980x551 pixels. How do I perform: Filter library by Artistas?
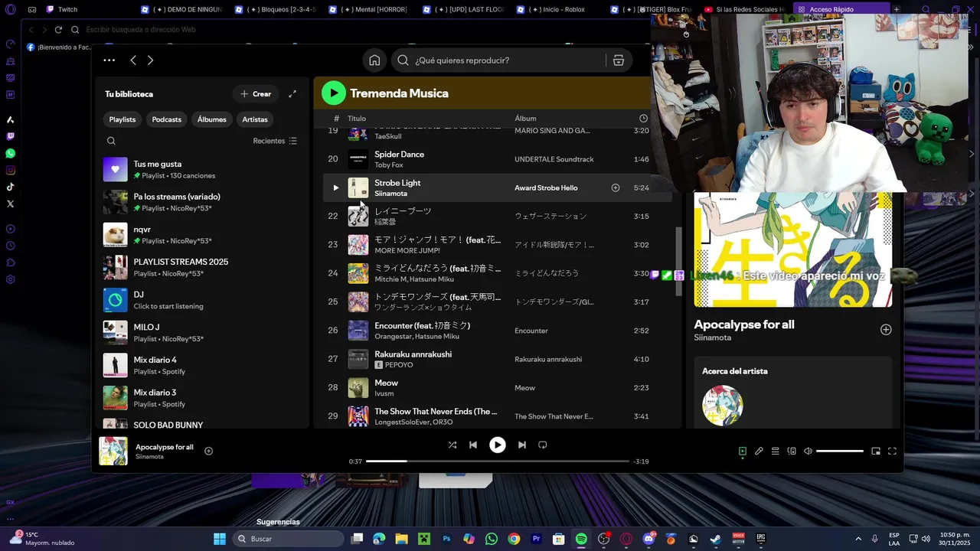255,119
